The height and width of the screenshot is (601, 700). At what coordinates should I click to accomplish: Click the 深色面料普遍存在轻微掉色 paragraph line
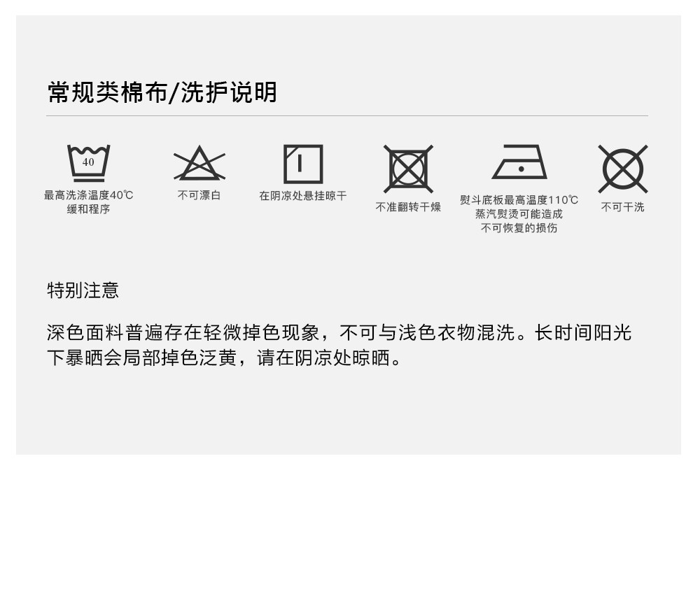pos(339,333)
